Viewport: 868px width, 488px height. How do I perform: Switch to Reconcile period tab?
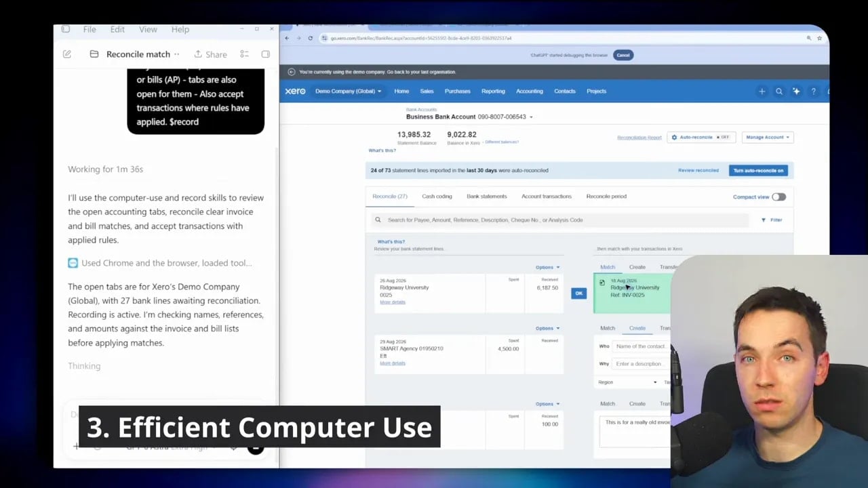606,197
